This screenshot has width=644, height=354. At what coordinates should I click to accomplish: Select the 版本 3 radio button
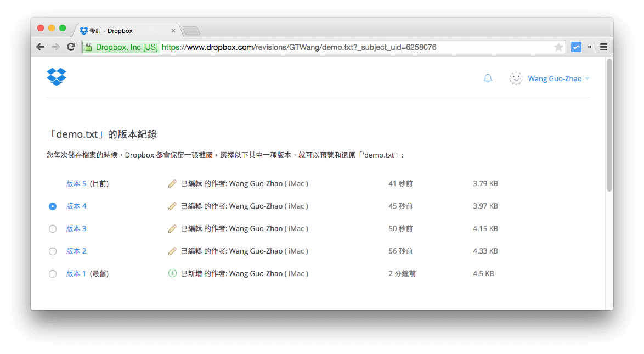[53, 228]
